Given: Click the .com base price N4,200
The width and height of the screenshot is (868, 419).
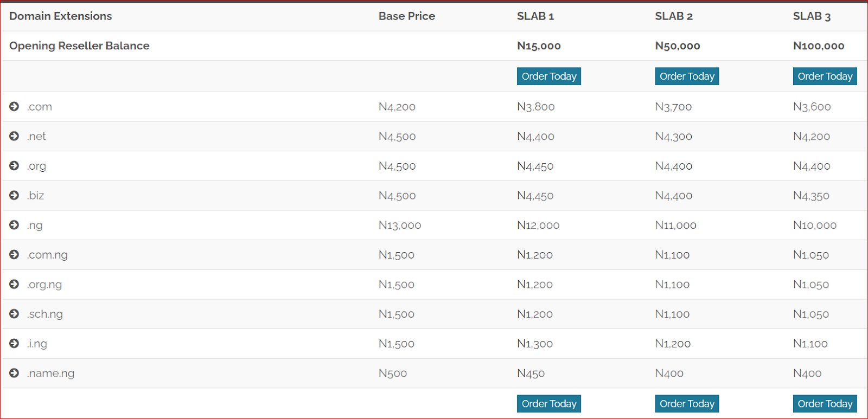Looking at the screenshot, I should [x=397, y=107].
